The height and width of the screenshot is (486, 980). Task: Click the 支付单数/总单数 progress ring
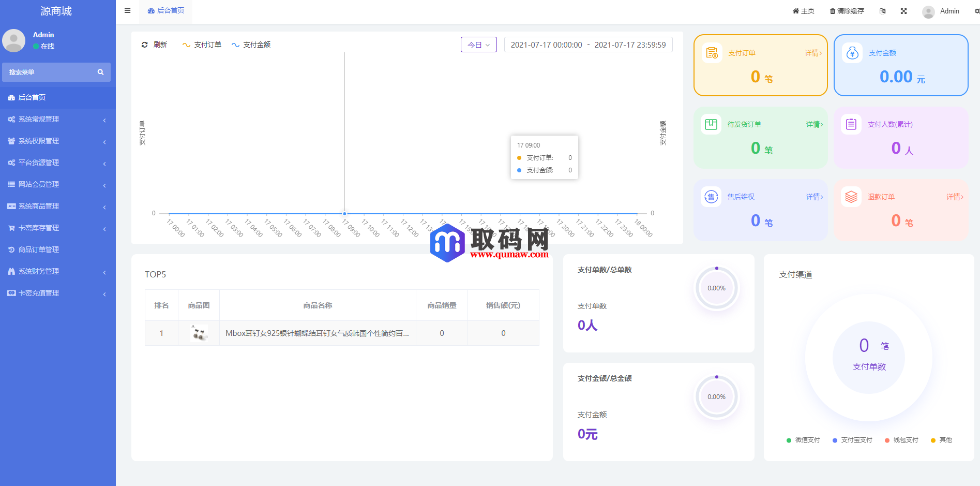pyautogui.click(x=716, y=288)
